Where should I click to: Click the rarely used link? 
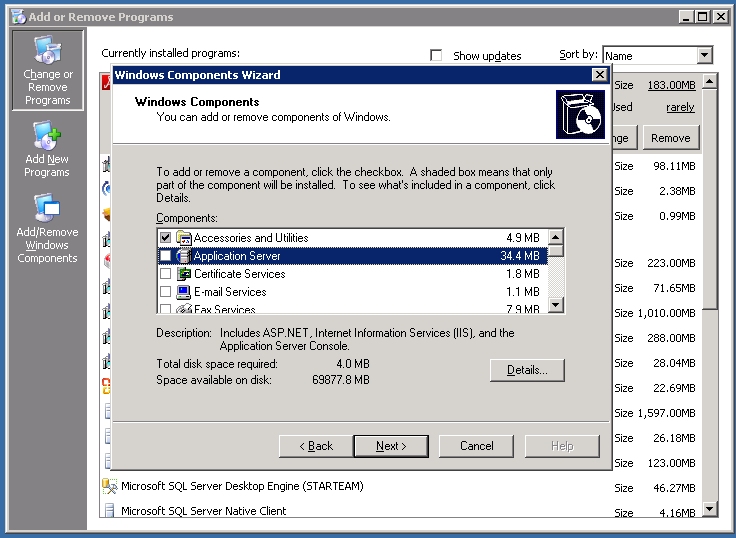(x=680, y=107)
